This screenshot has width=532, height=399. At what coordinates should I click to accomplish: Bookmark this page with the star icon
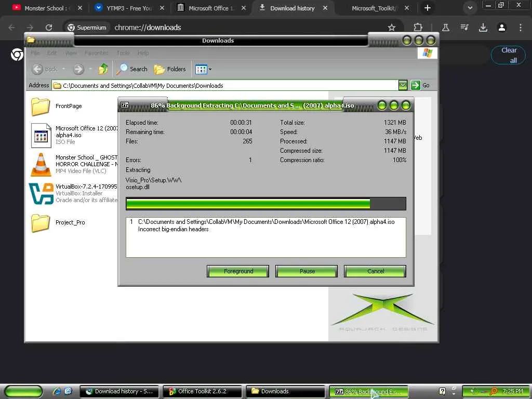point(392,28)
